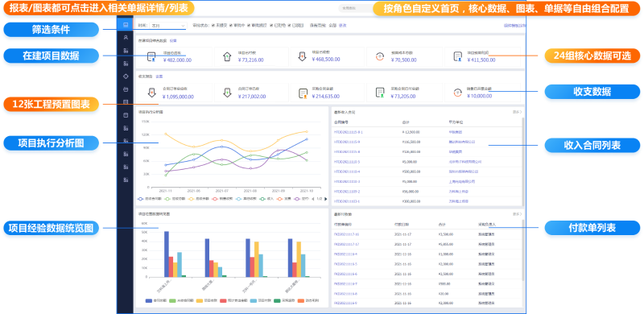Click the circular refresh icon beside ¥70,500.00

(379, 56)
